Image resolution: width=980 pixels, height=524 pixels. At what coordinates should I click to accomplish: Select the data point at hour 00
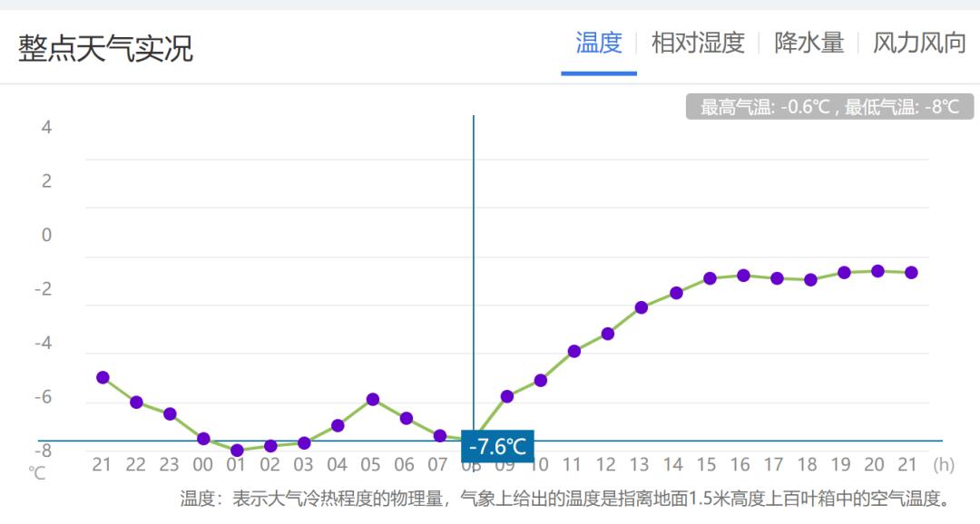[203, 439]
